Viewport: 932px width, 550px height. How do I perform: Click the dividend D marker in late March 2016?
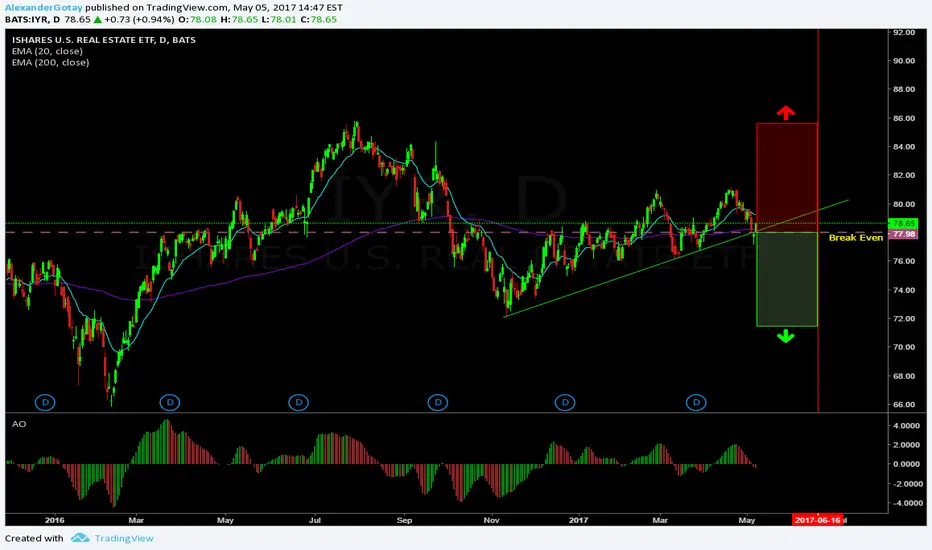pos(170,403)
